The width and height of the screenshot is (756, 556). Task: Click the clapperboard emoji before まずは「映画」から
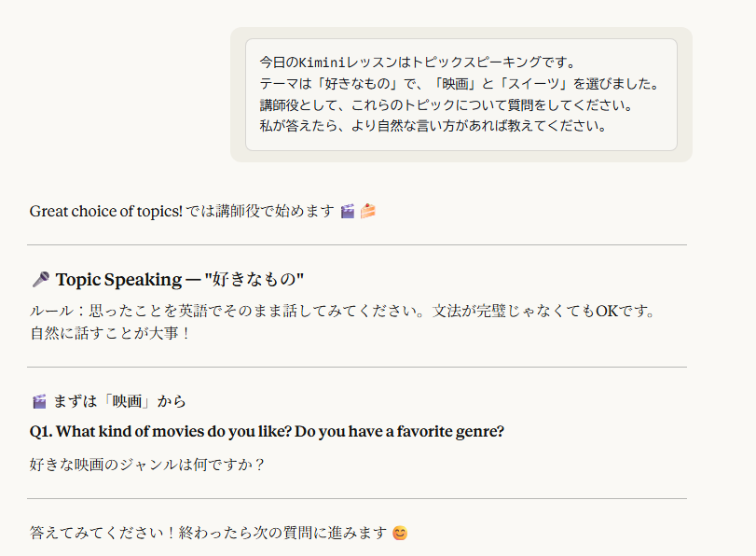click(x=39, y=402)
